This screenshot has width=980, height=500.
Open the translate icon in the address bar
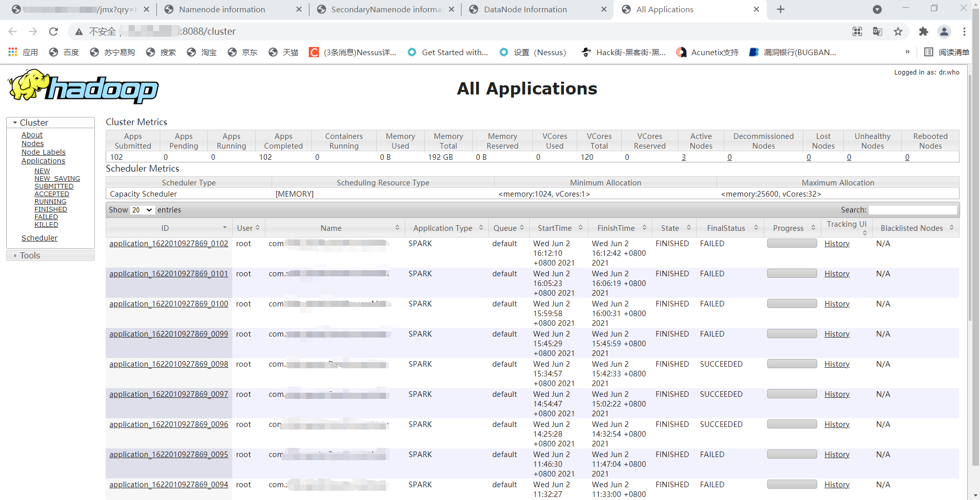click(x=877, y=31)
